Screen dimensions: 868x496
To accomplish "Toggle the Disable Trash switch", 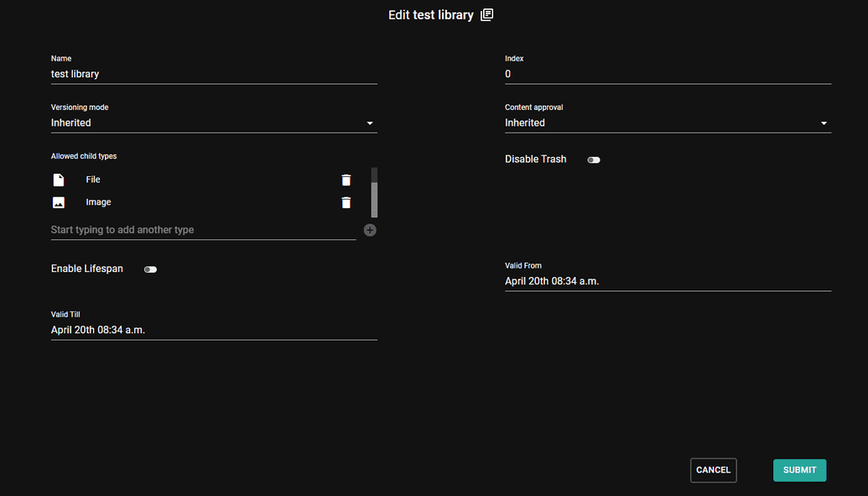I will tap(594, 159).
